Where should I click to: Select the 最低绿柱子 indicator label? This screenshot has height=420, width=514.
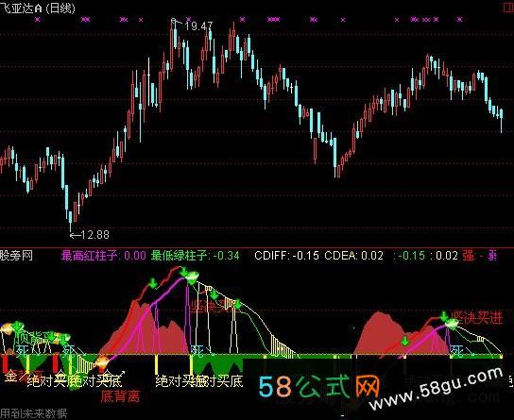point(180,256)
